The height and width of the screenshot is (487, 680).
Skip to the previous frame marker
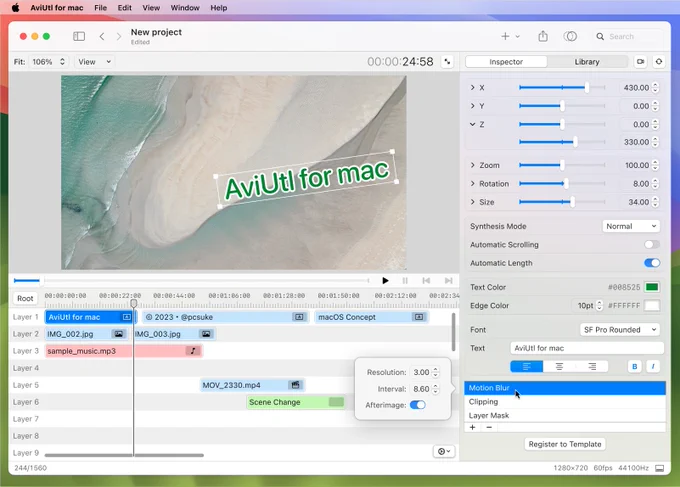(x=426, y=281)
